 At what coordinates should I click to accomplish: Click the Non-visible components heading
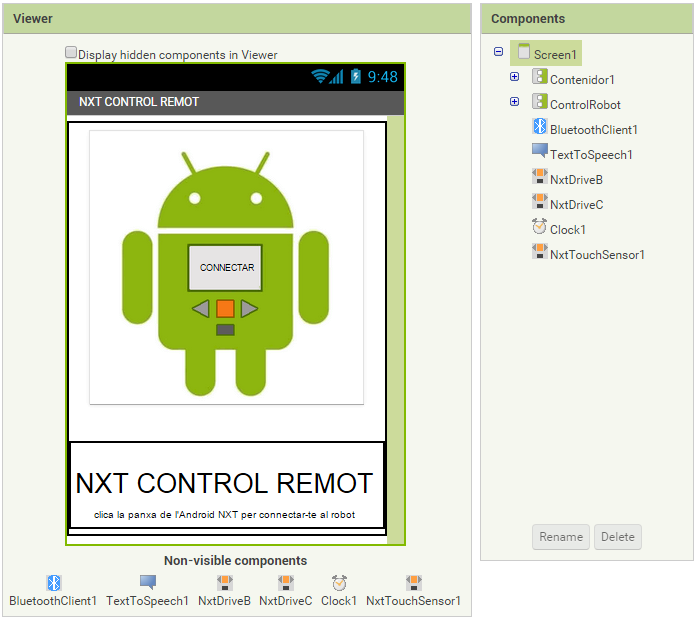(235, 561)
